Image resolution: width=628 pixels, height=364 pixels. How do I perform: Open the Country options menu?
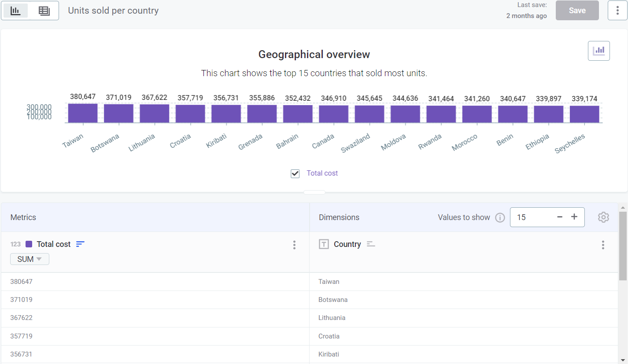pyautogui.click(x=603, y=245)
